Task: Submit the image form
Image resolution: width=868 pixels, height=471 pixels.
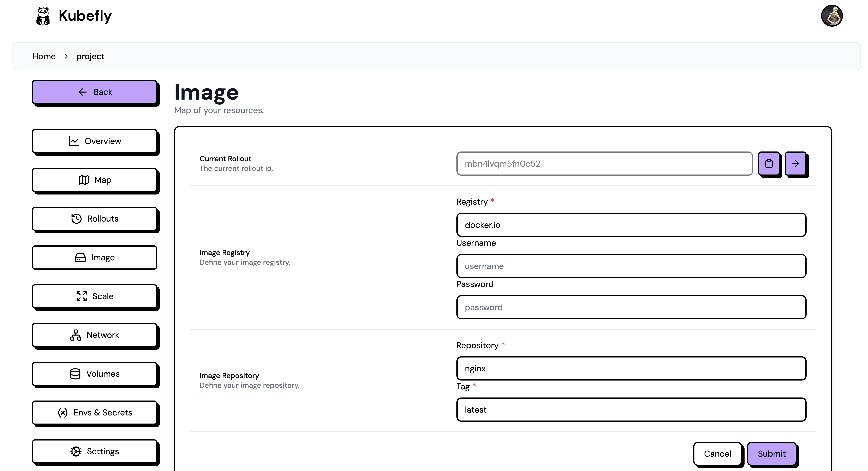Action: click(x=771, y=453)
